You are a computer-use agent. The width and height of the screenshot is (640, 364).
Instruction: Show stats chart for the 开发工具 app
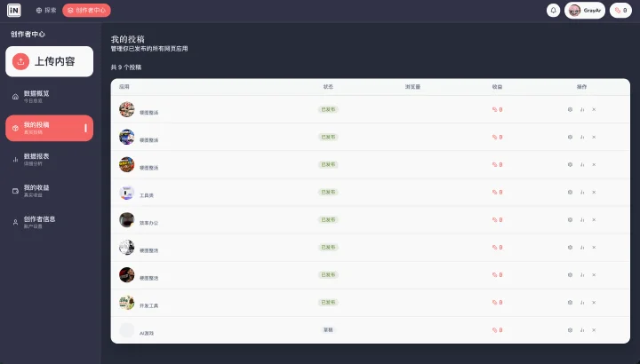[x=582, y=303]
